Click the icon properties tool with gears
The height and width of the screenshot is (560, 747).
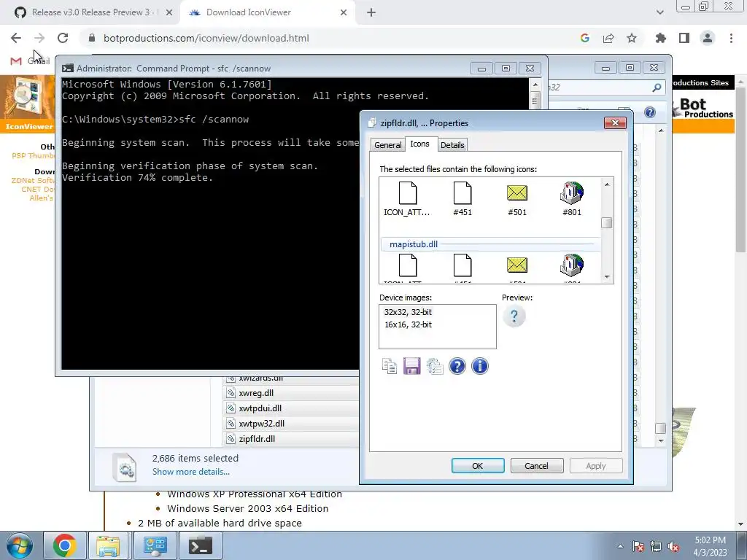pos(435,366)
